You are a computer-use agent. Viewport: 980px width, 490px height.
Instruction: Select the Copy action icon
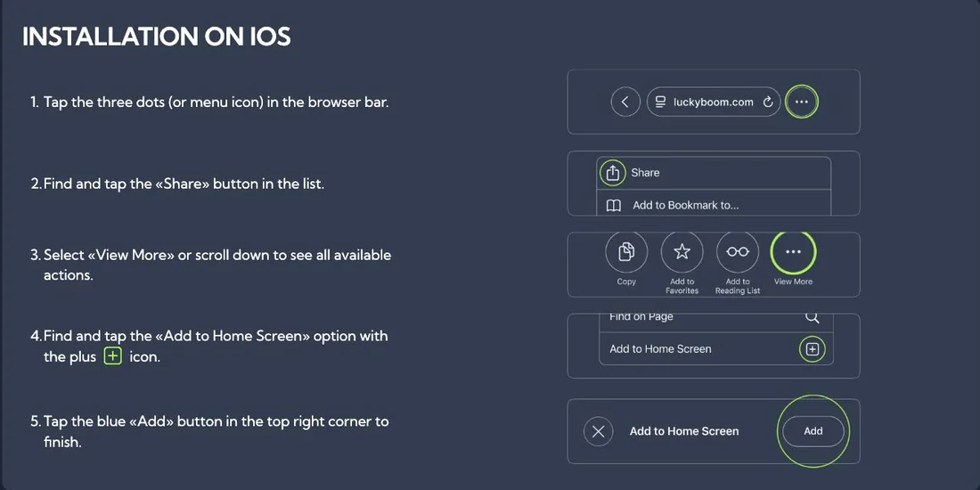click(x=626, y=252)
